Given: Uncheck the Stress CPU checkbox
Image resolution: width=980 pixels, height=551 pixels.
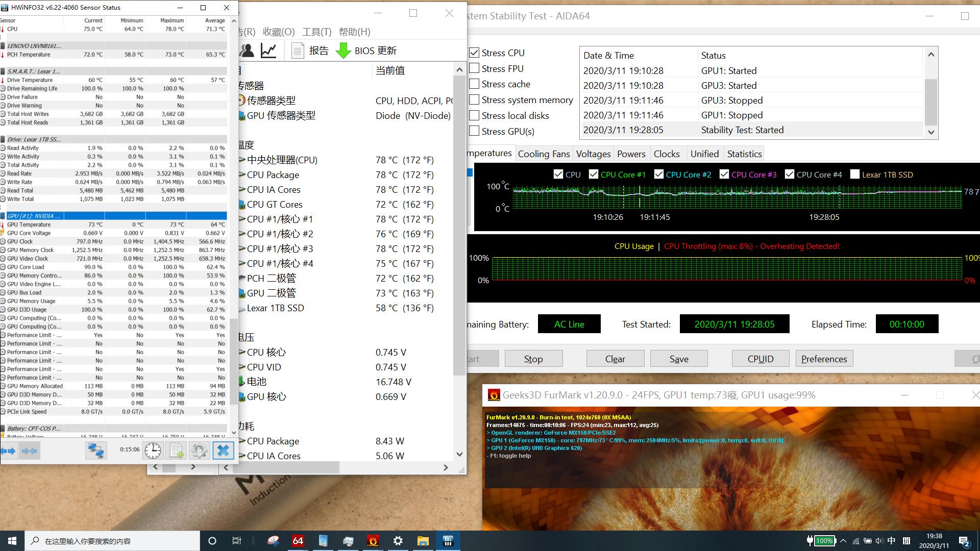Looking at the screenshot, I should 474,53.
